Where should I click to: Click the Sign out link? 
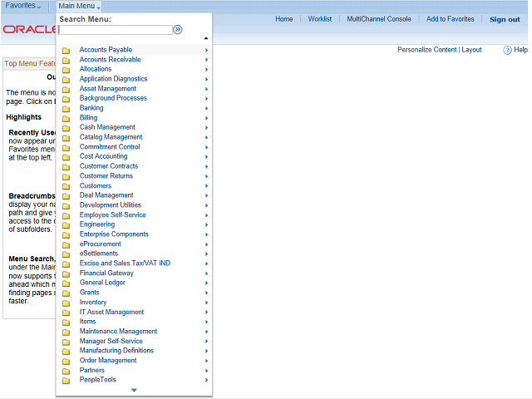(505, 20)
